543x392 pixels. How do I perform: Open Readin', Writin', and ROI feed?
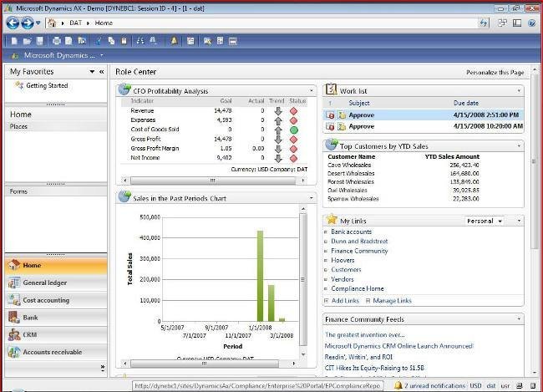tap(358, 357)
